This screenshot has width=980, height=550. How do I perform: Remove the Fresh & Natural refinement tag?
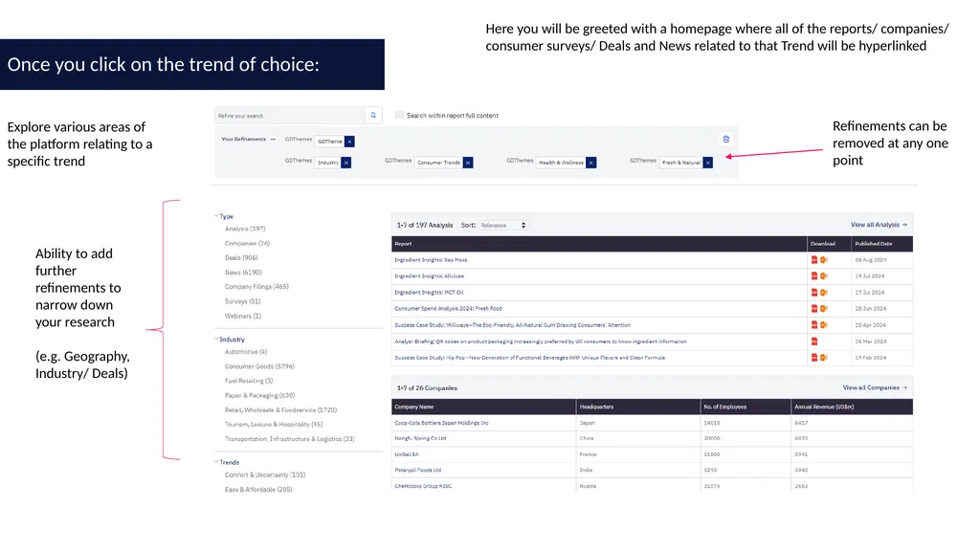point(707,163)
